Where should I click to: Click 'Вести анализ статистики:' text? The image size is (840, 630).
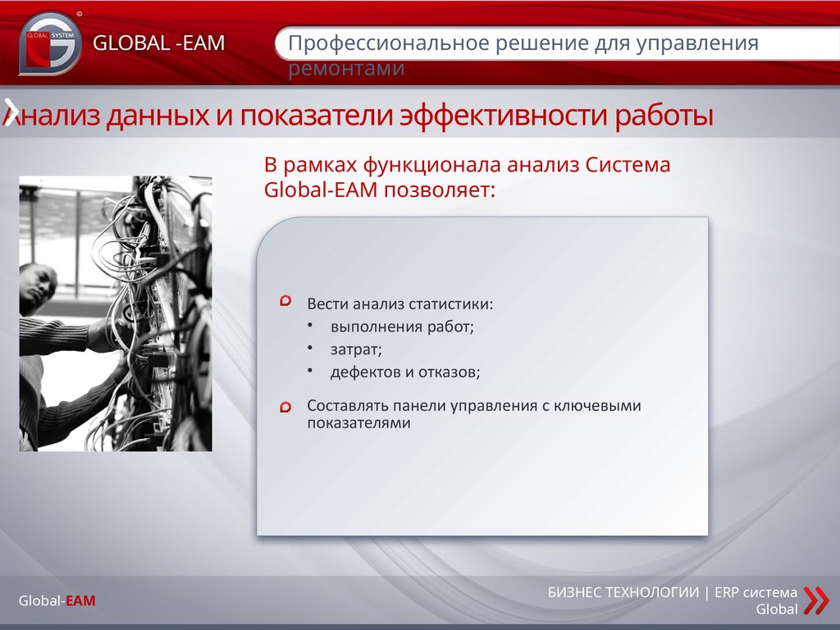pos(399,304)
